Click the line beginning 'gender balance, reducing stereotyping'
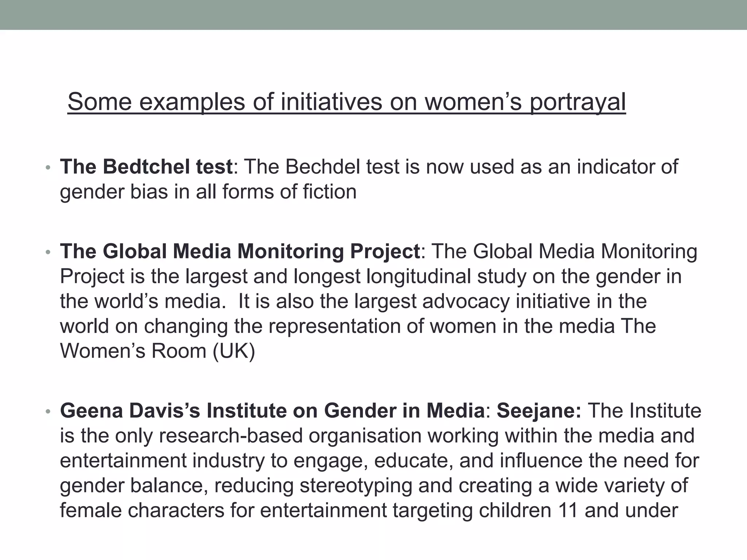This screenshot has width=747, height=560. click(374, 485)
